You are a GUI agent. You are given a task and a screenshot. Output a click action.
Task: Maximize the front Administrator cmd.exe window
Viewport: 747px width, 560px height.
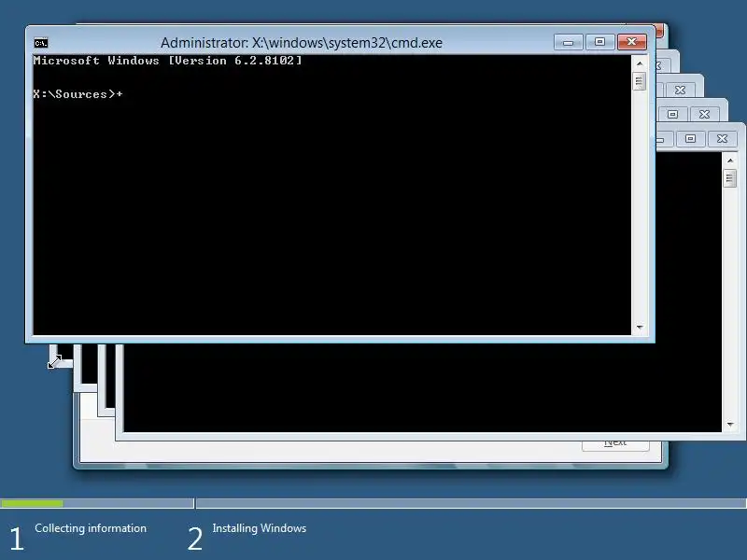pyautogui.click(x=599, y=42)
